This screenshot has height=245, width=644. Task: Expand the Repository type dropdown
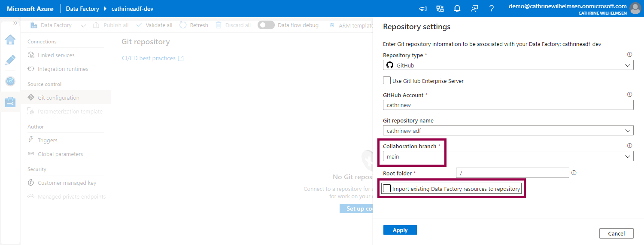coord(508,65)
